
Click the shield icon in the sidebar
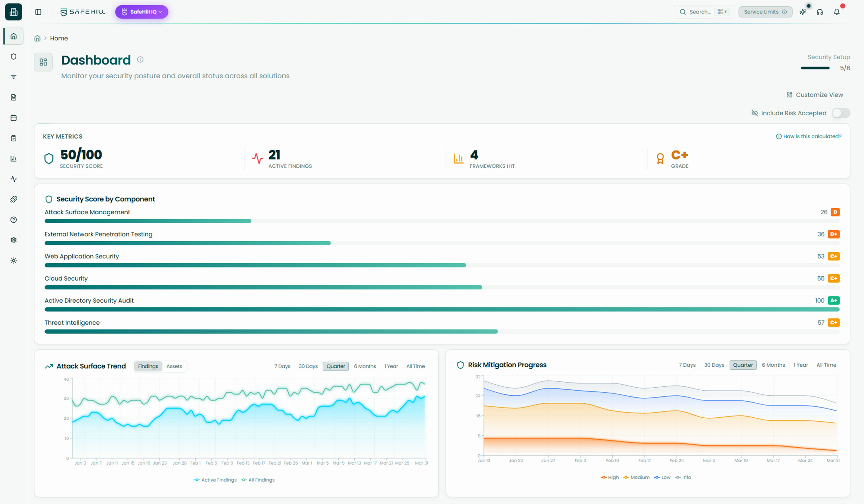tap(13, 57)
